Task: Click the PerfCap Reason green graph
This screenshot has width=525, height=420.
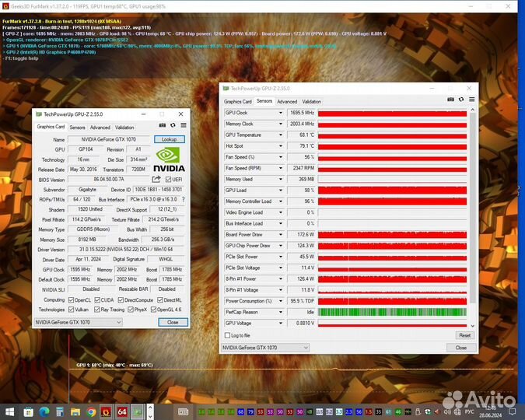Action: click(x=392, y=312)
